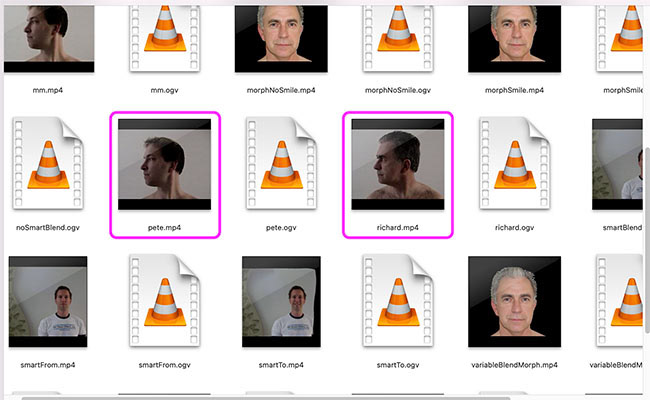Click the 'smartTo.mp4' file name label
This screenshot has width=650, height=400.
[x=281, y=365]
